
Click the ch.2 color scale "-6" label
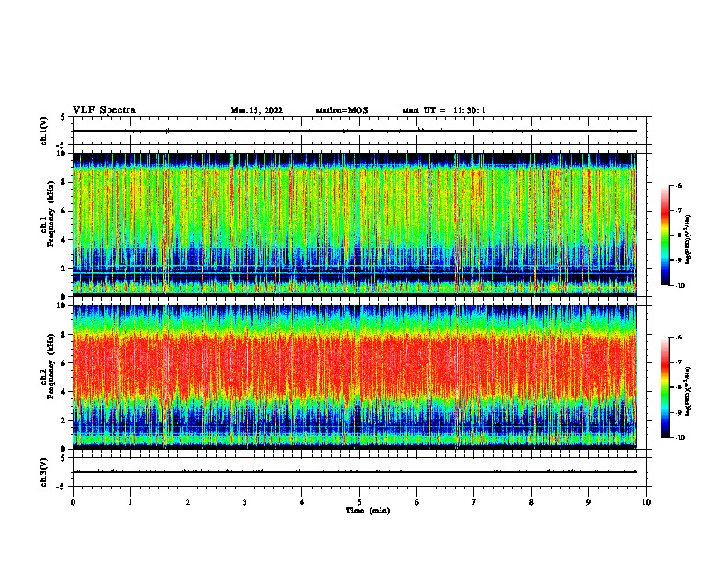coord(679,338)
